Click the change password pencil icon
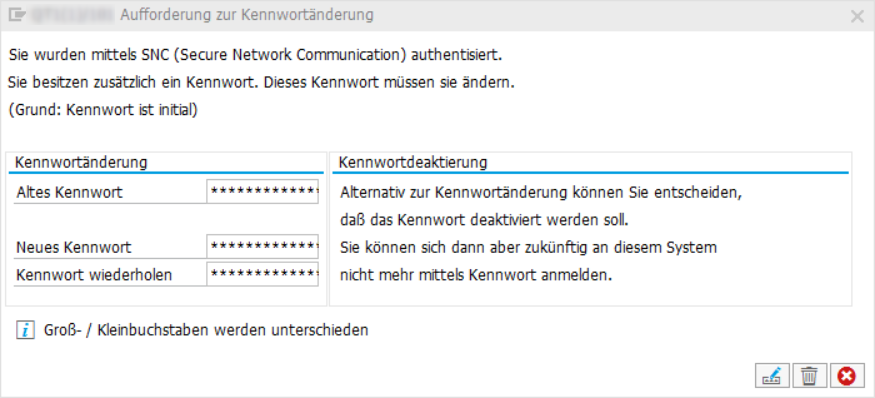875x398 pixels. pyautogui.click(x=772, y=376)
